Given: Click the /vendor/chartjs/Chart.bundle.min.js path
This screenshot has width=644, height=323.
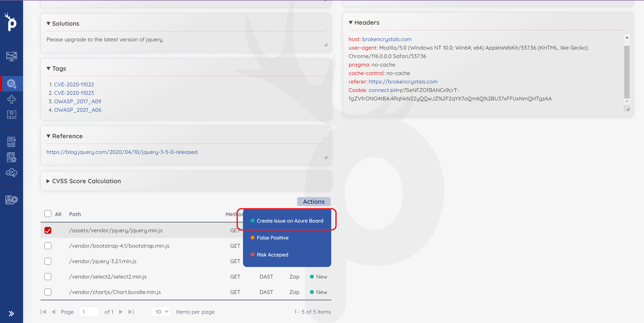Looking at the screenshot, I should click(x=115, y=292).
